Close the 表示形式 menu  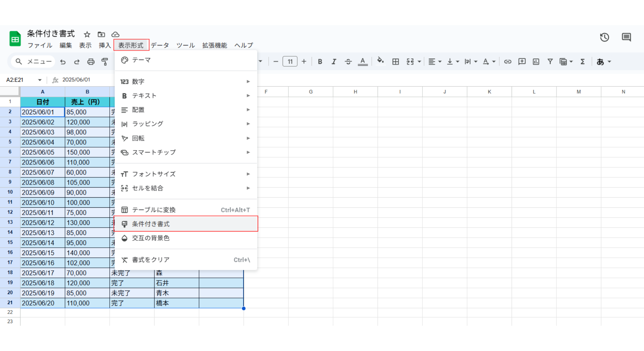coord(131,45)
